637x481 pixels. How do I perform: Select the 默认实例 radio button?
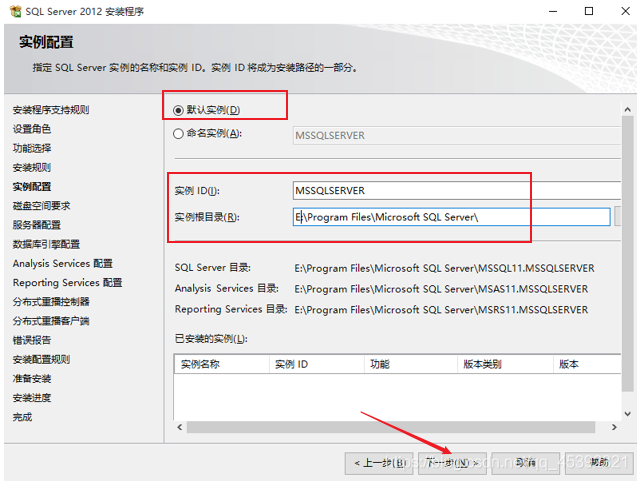(178, 110)
